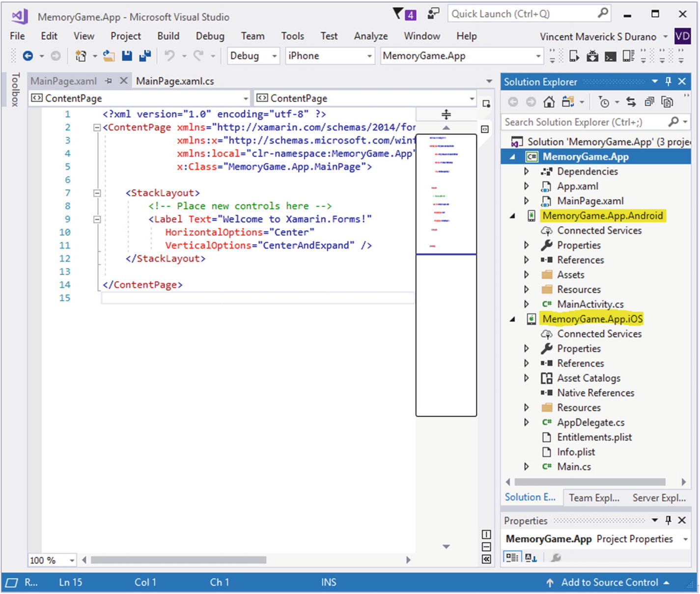This screenshot has height=594, width=700.
Task: Pin the MainPage.xaml tab
Action: click(x=109, y=81)
